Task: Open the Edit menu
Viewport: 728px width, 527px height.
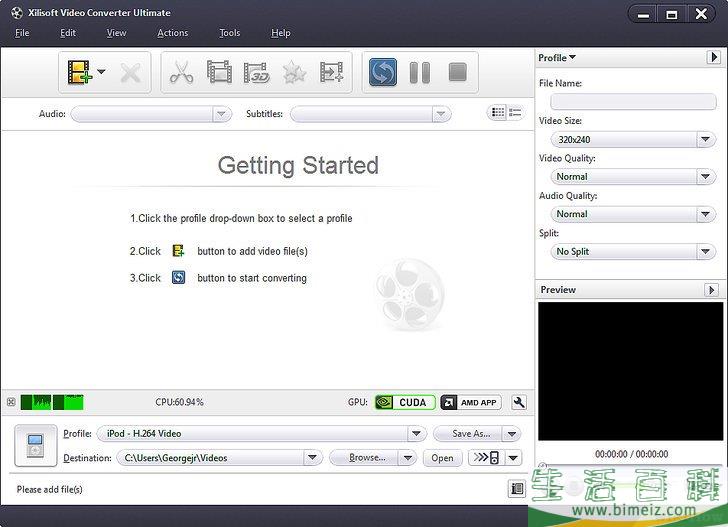Action: [x=68, y=33]
